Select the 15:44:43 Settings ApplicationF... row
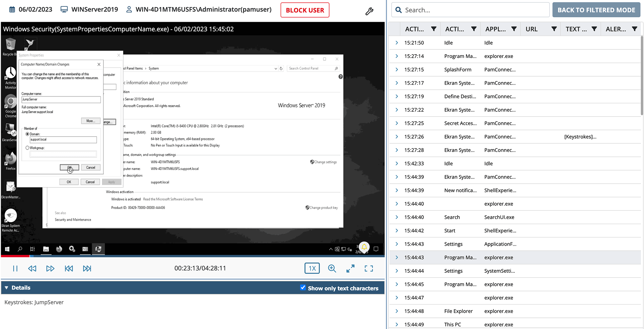Image resolution: width=644 pixels, height=329 pixels. [x=515, y=244]
